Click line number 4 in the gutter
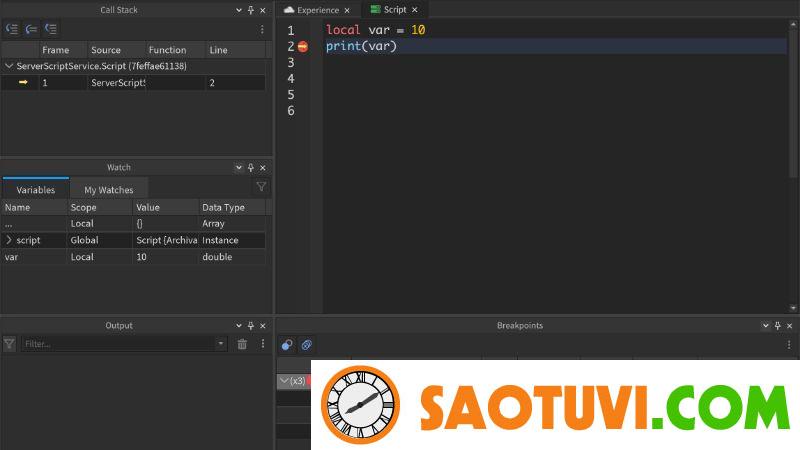 pyautogui.click(x=291, y=79)
